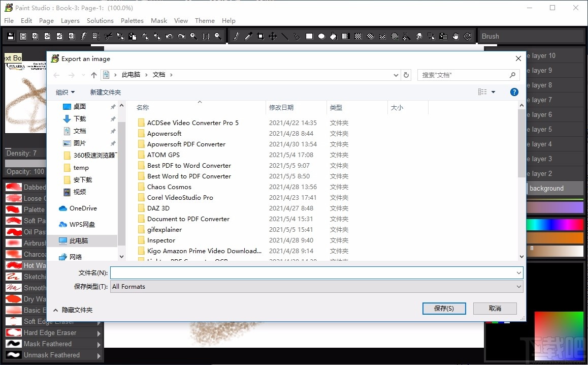Viewport: 588px width, 365px height.
Task: Select the eyedropper color picker tool
Action: point(248,37)
